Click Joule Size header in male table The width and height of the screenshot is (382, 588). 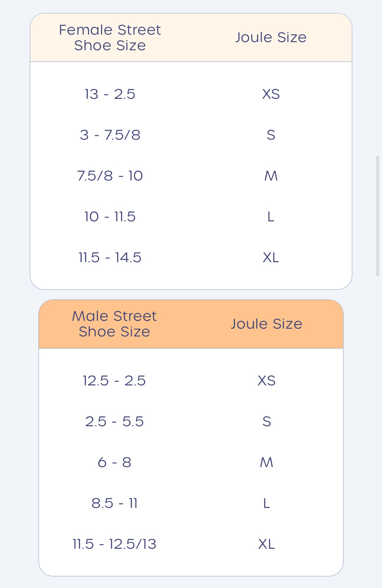coord(266,324)
